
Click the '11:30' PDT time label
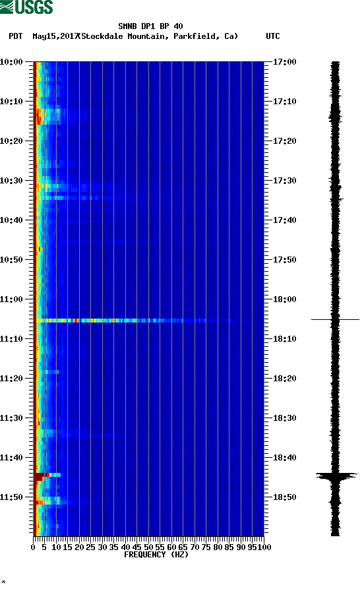coord(11,418)
